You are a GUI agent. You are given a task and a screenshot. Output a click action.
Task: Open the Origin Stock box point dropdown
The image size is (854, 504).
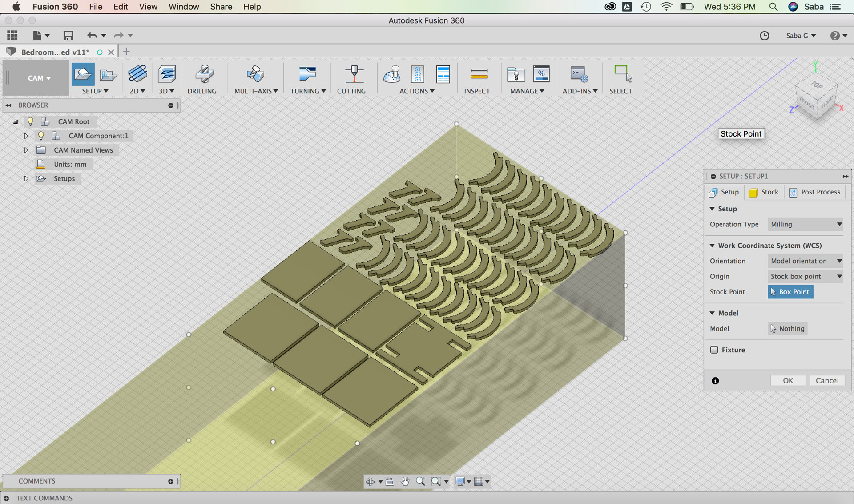[806, 276]
